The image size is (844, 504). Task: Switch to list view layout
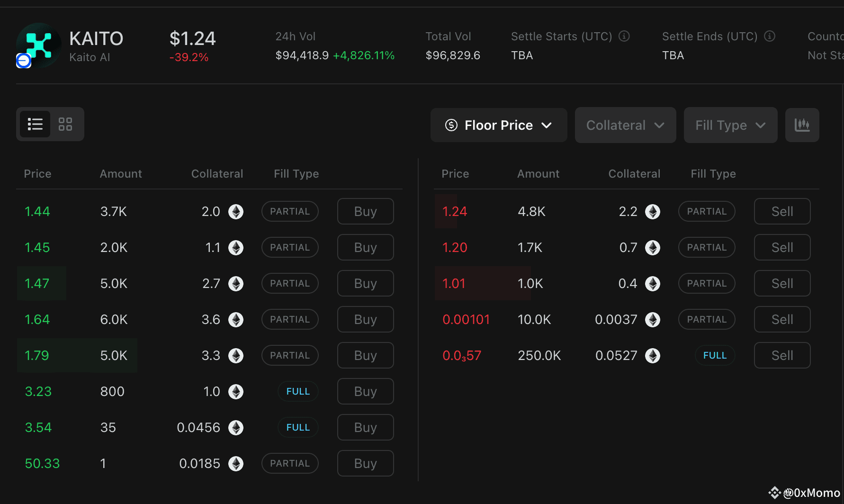35,124
